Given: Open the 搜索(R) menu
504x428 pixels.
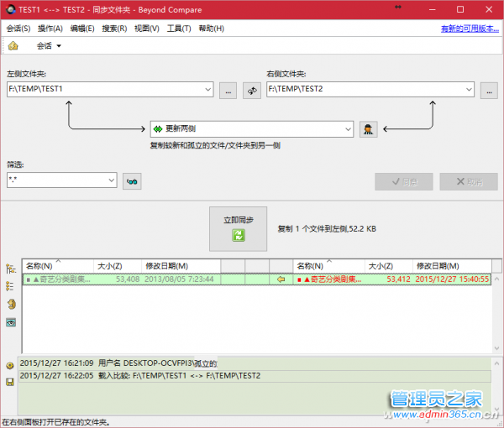Looking at the screenshot, I should (114, 29).
